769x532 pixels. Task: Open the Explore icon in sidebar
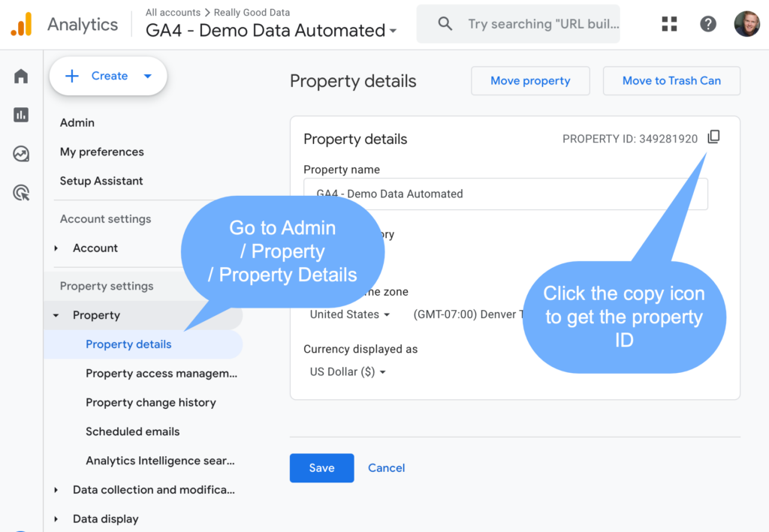tap(21, 154)
